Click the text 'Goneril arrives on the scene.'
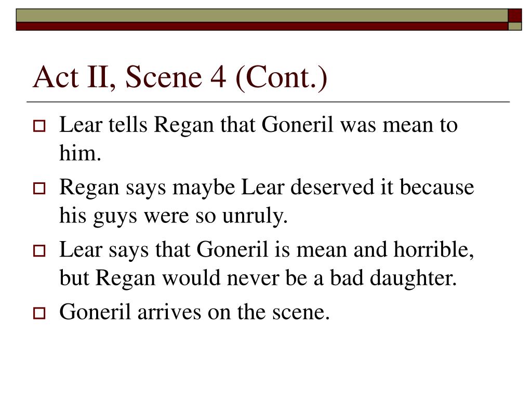This screenshot has width=532, height=399. click(x=194, y=312)
